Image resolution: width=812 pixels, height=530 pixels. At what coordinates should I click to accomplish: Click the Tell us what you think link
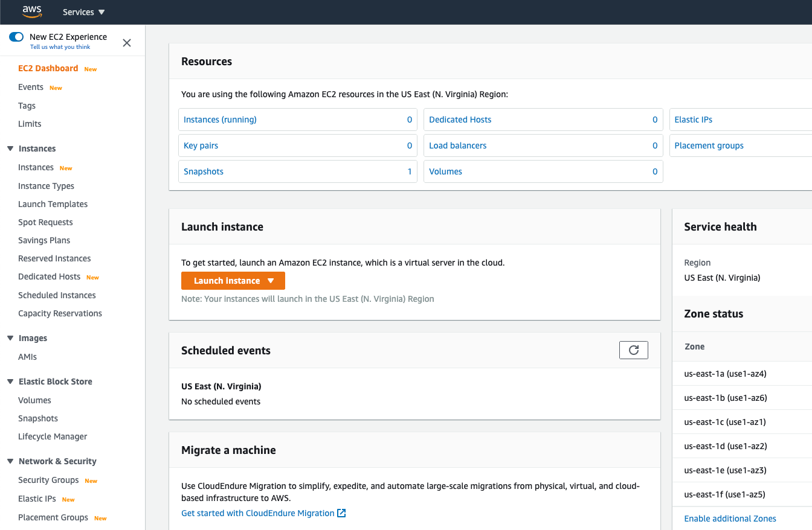point(60,47)
